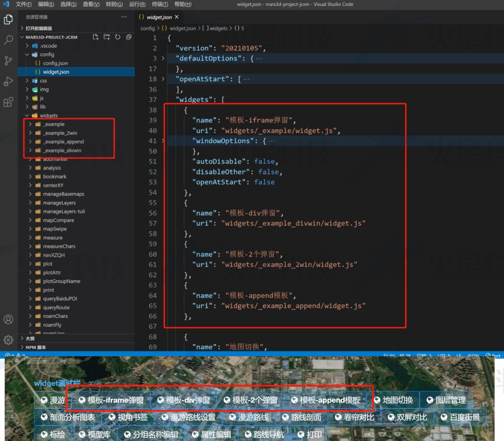This screenshot has width=504, height=441.
Task: Click the 剖面分析图表 widget button
Action: pyautogui.click(x=68, y=417)
